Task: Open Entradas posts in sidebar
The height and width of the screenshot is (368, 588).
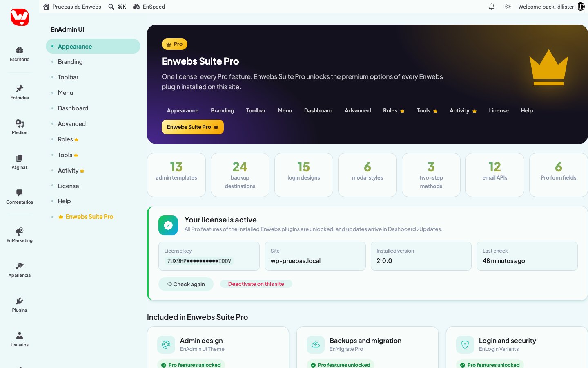Action: point(20,92)
